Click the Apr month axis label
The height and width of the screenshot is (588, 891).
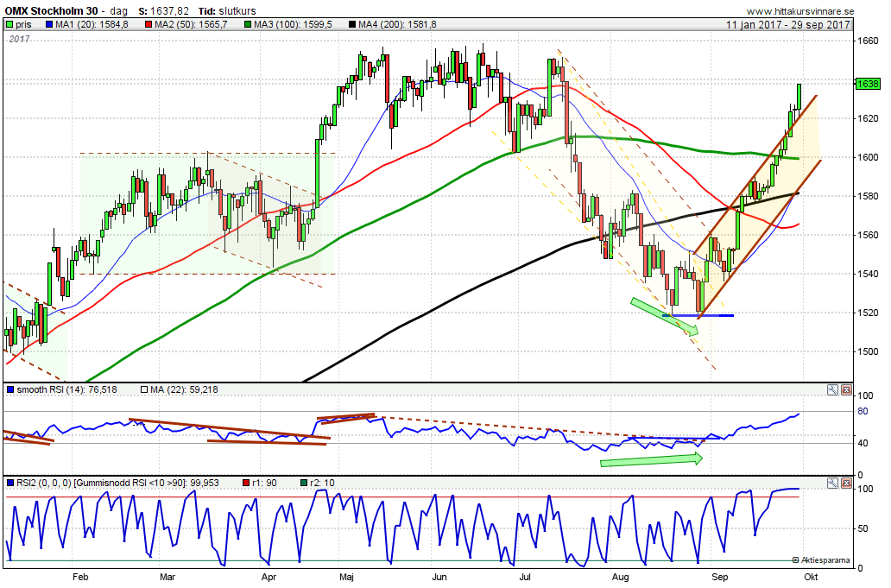[269, 577]
